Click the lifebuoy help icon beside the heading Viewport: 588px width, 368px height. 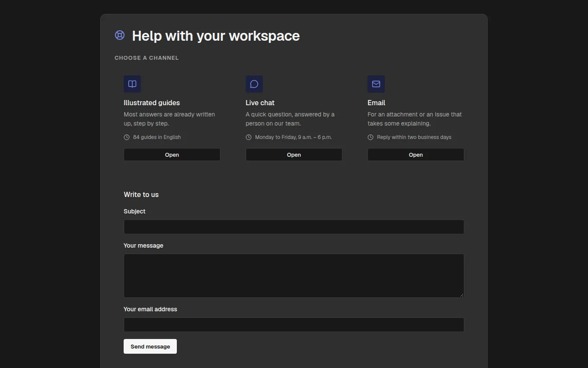(120, 35)
